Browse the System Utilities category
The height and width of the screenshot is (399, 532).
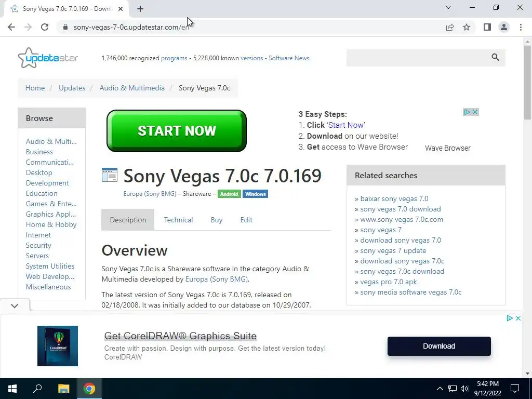tap(50, 267)
